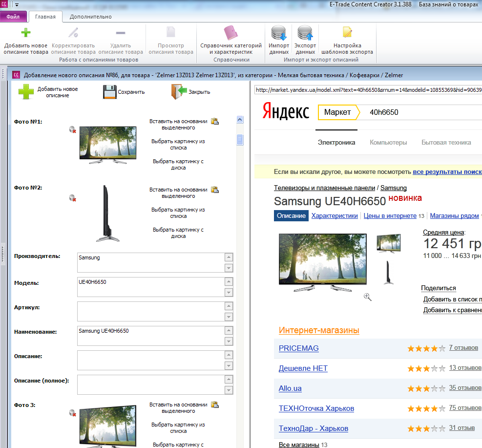Open the quick access toolbar dropdown arrow

(x=17, y=5)
